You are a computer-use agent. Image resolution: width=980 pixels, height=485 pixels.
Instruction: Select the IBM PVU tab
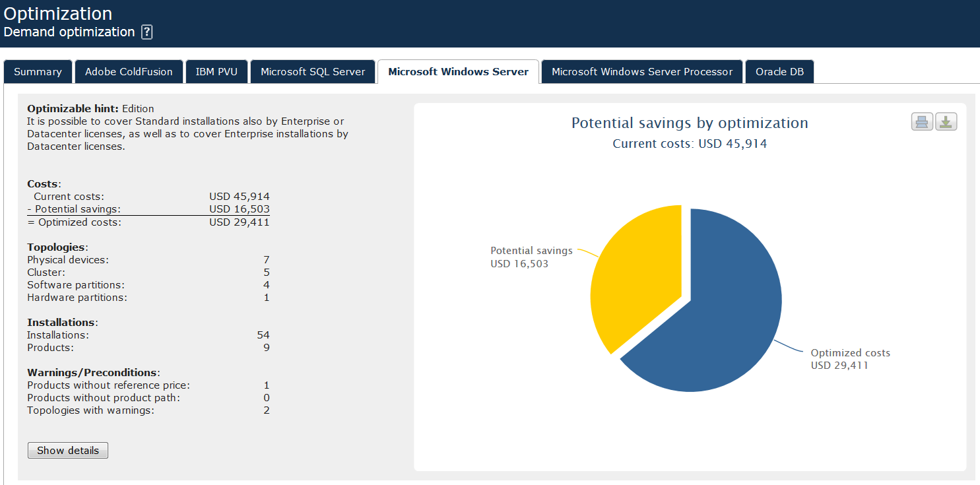click(x=216, y=72)
